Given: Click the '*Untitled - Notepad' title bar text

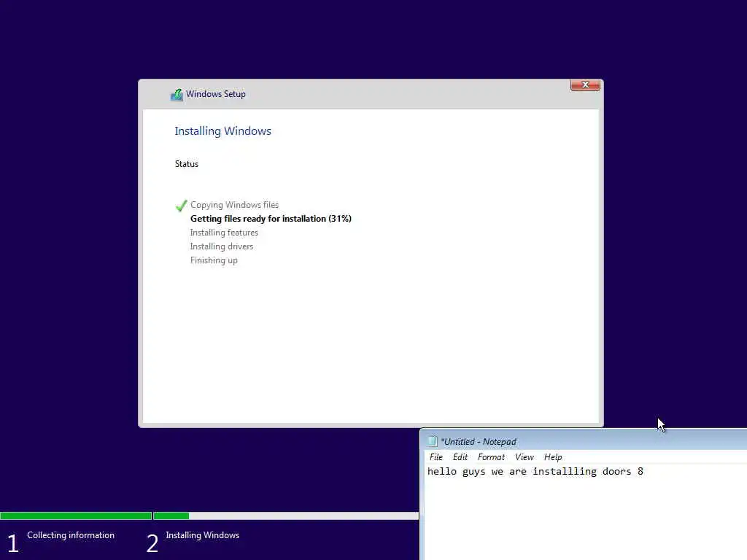Looking at the screenshot, I should (x=479, y=442).
